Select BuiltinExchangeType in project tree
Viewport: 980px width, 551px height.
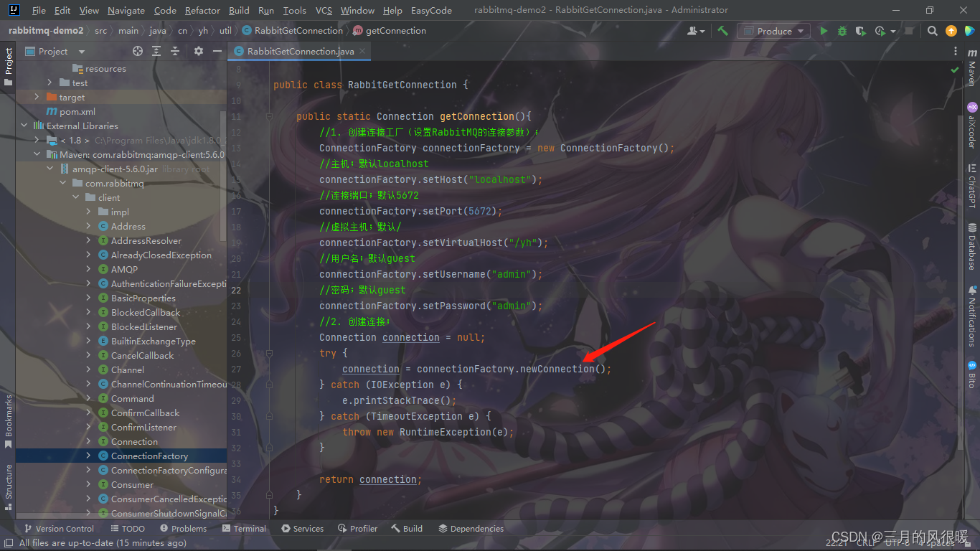coord(153,341)
